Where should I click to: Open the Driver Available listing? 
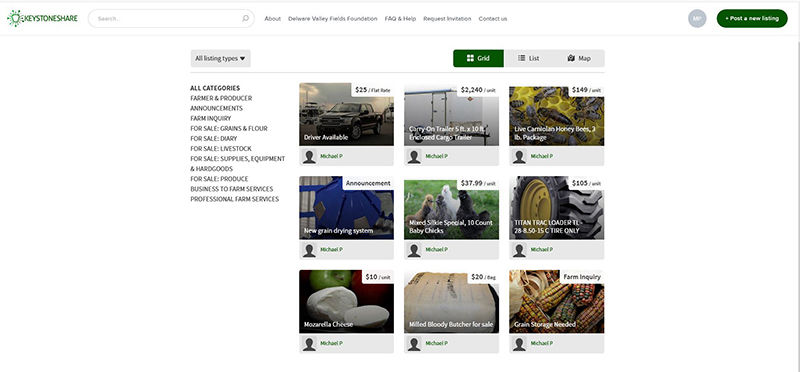(346, 114)
